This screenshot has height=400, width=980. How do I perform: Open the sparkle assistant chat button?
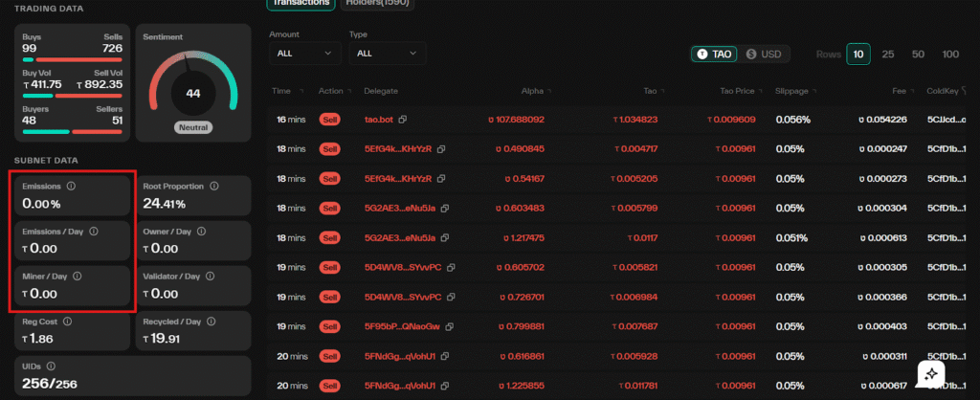tap(931, 373)
